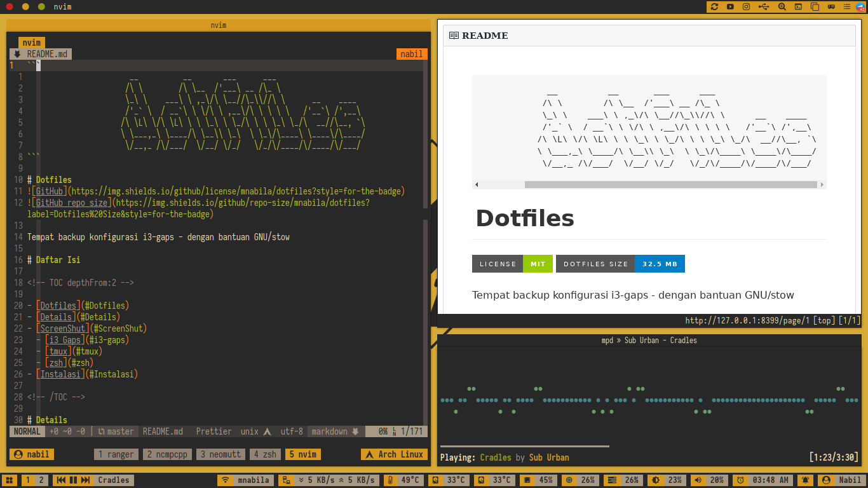Click utf-8 encoding in nvim statusline
This screenshot has width=868, height=488.
click(x=292, y=431)
